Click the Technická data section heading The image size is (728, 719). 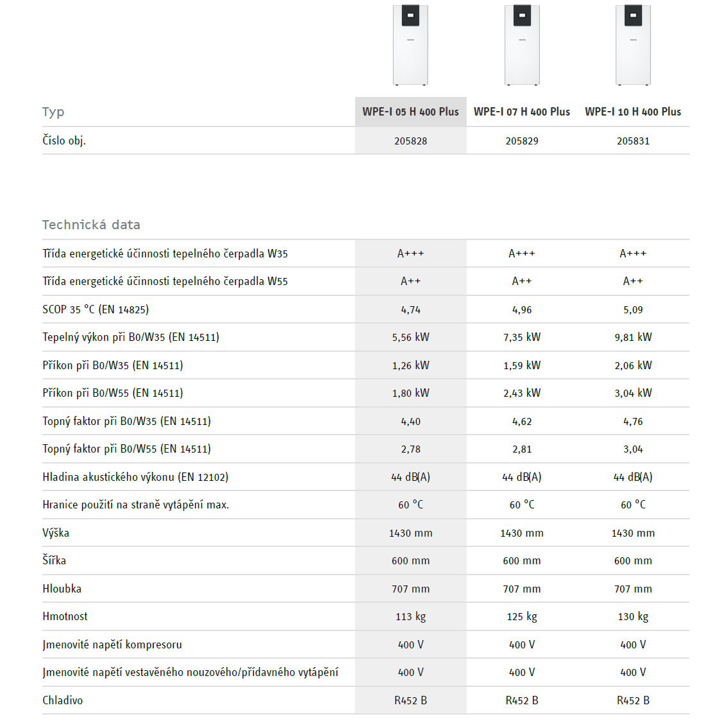point(91,225)
